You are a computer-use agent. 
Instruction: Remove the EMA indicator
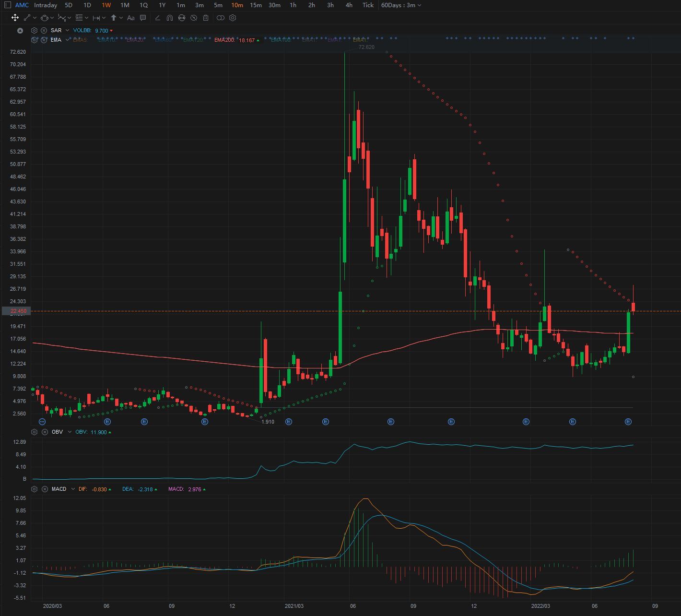(44, 40)
